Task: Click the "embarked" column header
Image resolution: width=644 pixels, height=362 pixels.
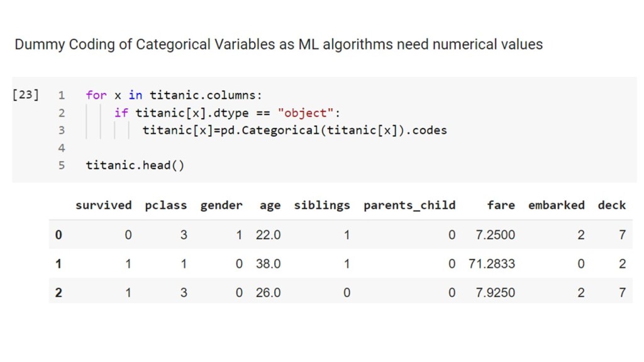Action: (x=556, y=205)
